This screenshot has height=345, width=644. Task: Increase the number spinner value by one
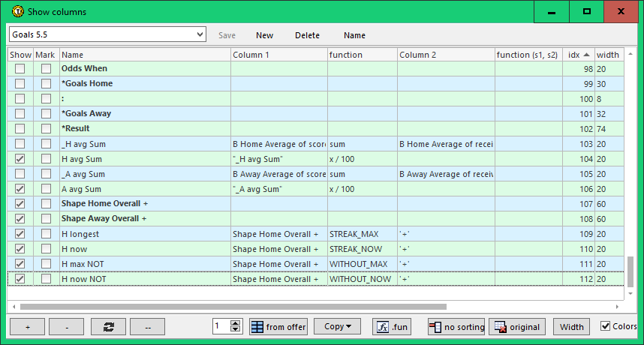tap(236, 323)
